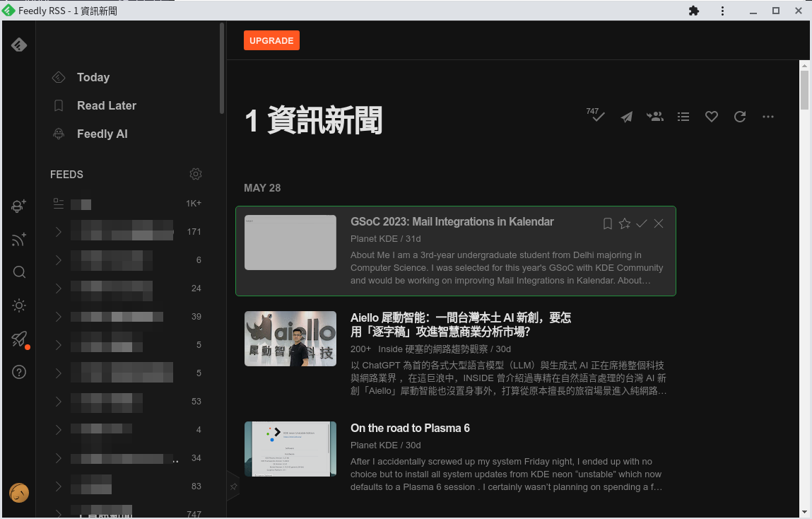
Task: Expand the feed folder with 24 unread
Action: 58,288
